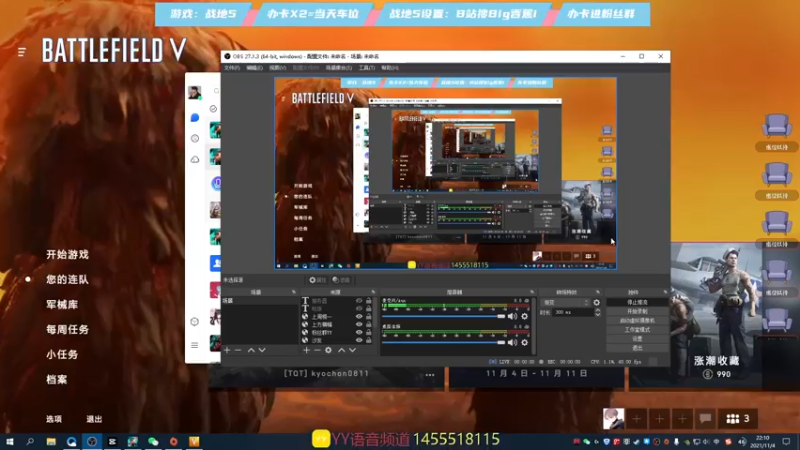Open source properties gear in sources toolbar
Image resolution: width=800 pixels, height=450 pixels.
coord(329,350)
